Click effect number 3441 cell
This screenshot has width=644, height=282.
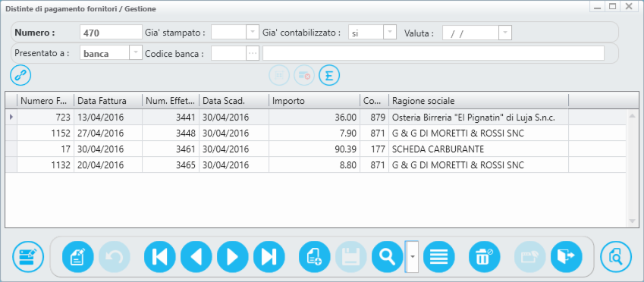coord(171,117)
